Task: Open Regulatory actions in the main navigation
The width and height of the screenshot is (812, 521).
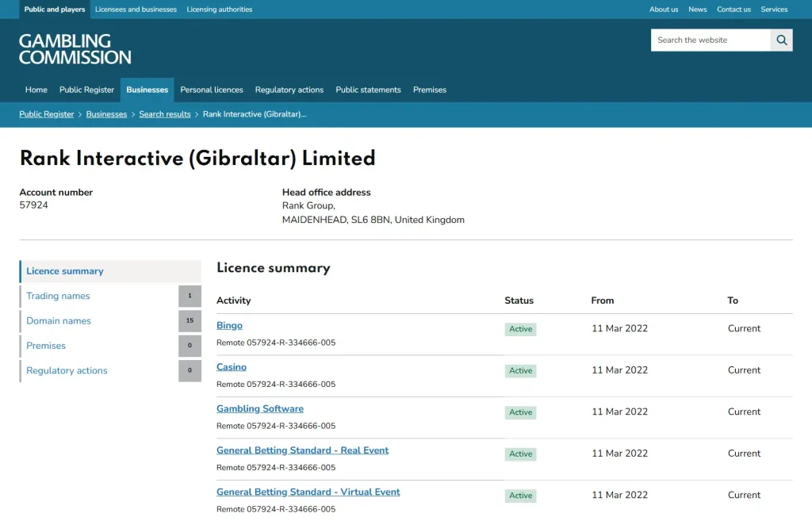Action: [x=289, y=90]
